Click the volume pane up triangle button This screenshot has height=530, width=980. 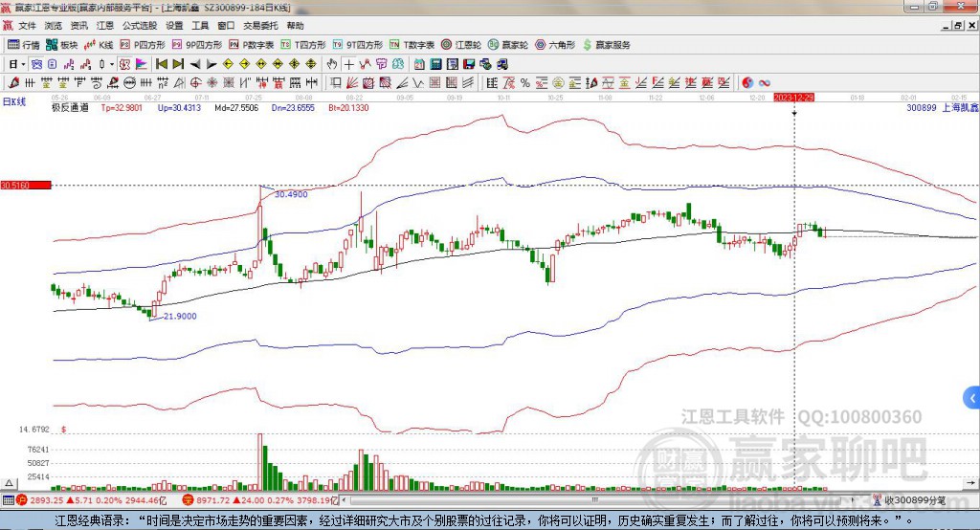(9, 483)
